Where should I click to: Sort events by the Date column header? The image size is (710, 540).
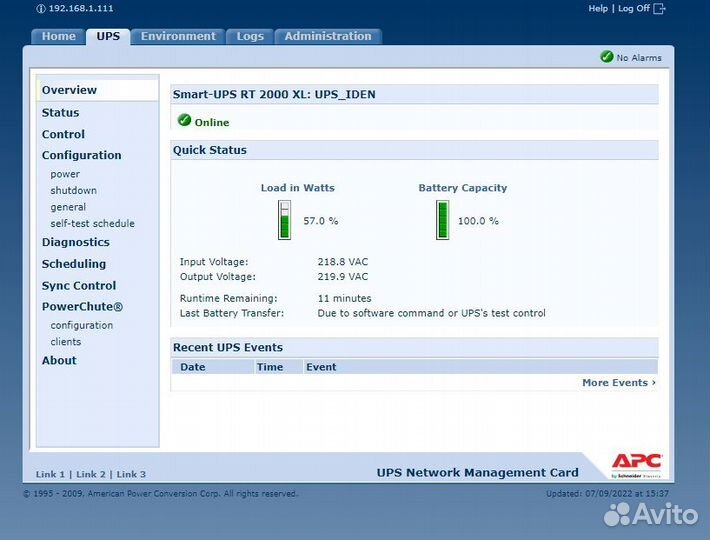[193, 367]
